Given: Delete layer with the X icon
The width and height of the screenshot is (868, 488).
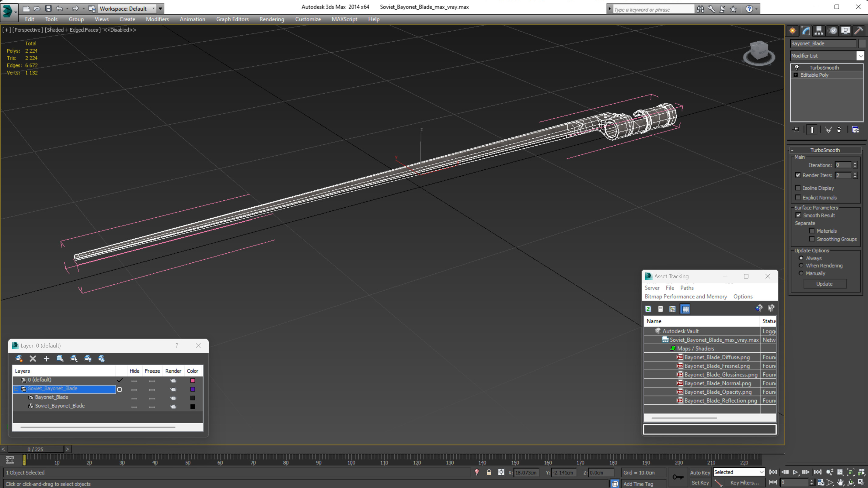Looking at the screenshot, I should (x=33, y=359).
